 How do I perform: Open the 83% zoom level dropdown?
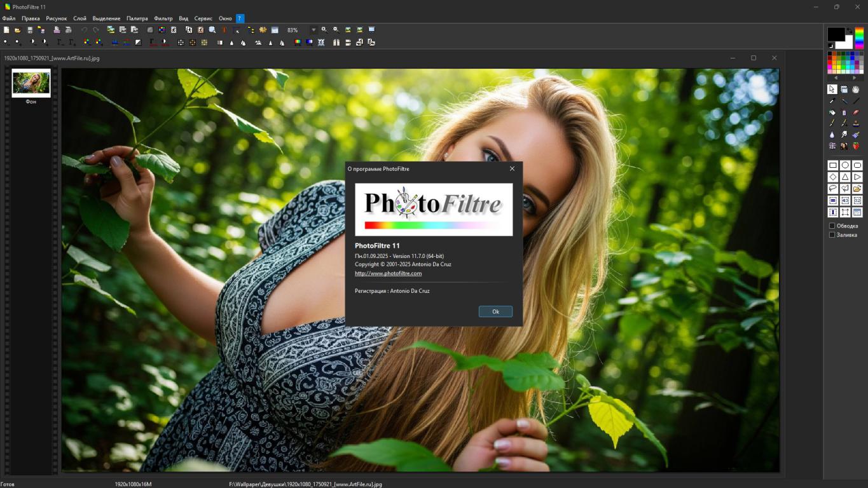coord(313,30)
